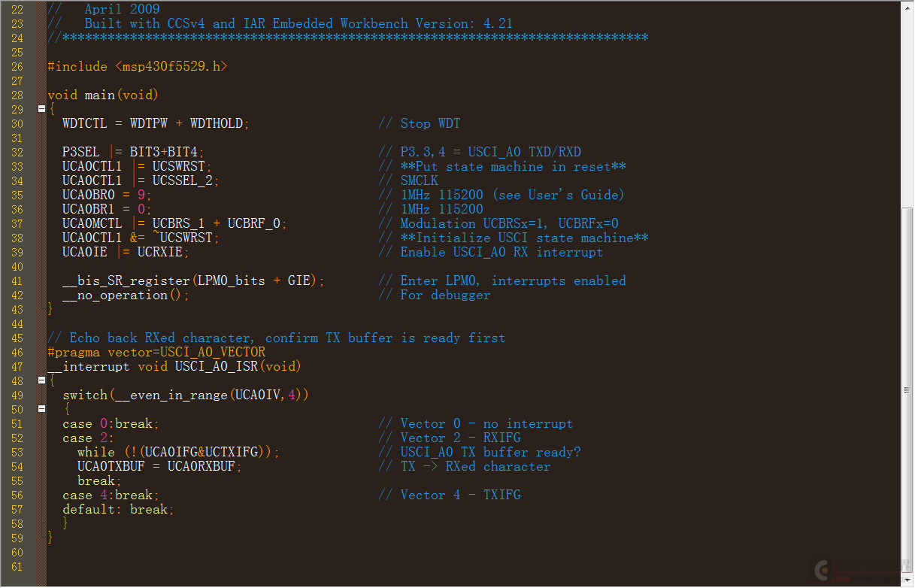Click the scrollbar down arrow
This screenshot has height=588, width=915.
[x=907, y=581]
